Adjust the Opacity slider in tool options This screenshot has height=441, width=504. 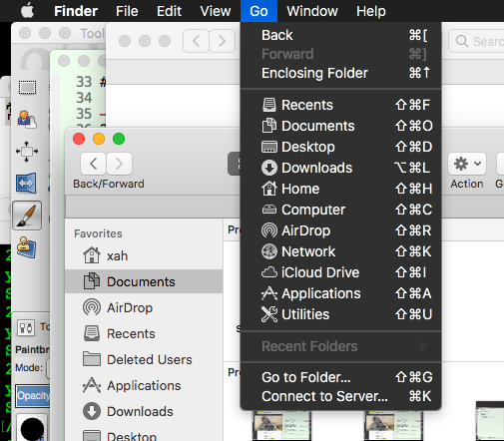coord(33,396)
